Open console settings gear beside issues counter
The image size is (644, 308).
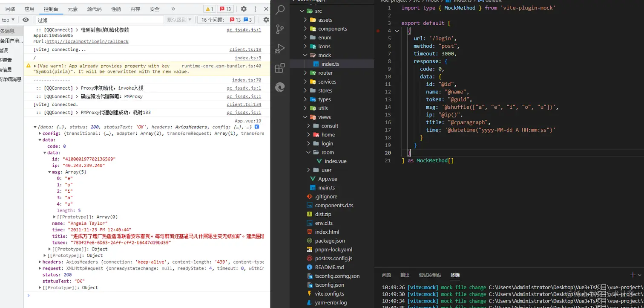266,20
